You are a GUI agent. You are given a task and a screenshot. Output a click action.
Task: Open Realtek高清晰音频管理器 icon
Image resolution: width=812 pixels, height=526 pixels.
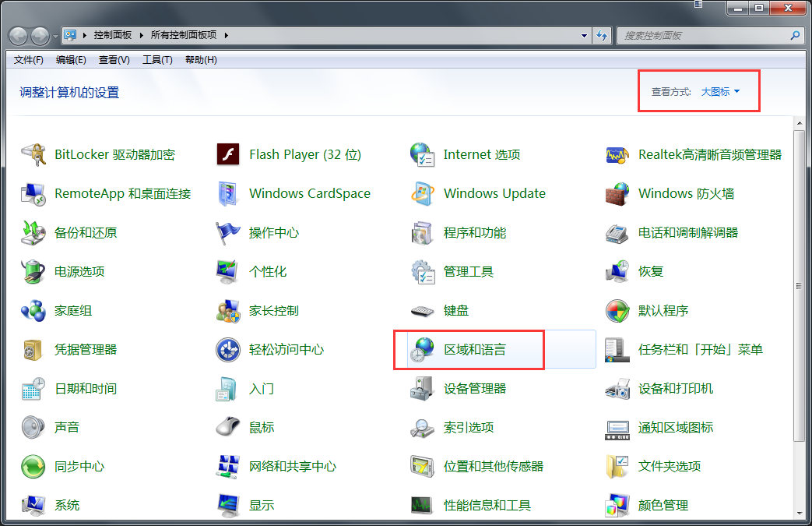pyautogui.click(x=617, y=154)
